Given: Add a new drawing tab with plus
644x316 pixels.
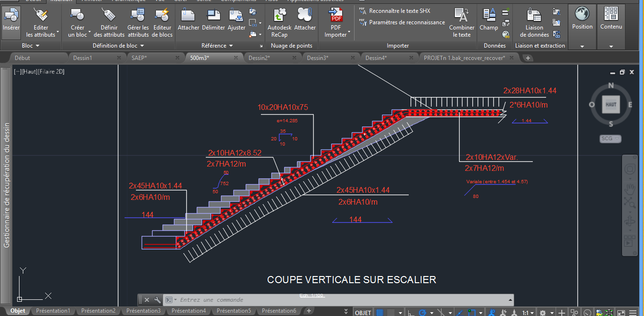Looking at the screenshot, I should [x=528, y=58].
